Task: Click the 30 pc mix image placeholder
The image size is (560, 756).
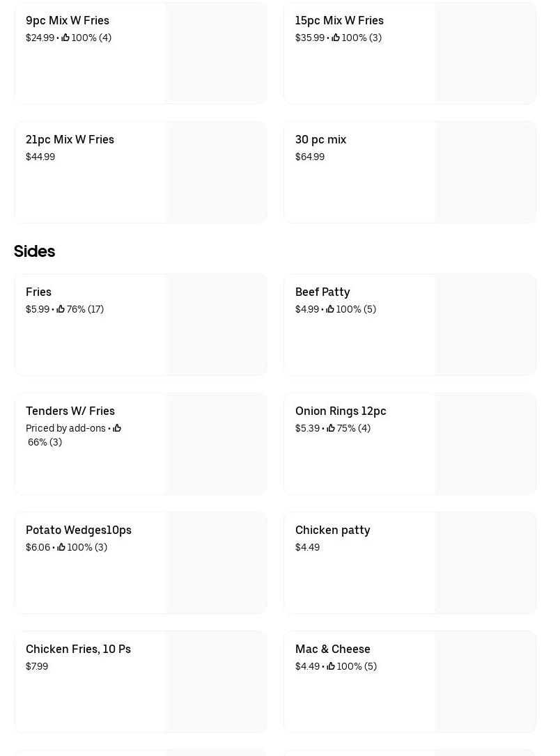Action: (485, 172)
